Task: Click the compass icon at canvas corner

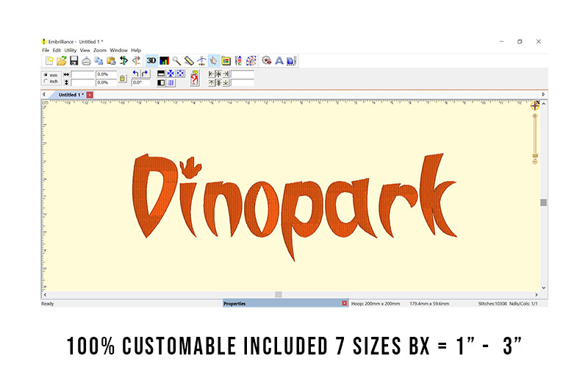Action: pyautogui.click(x=535, y=105)
